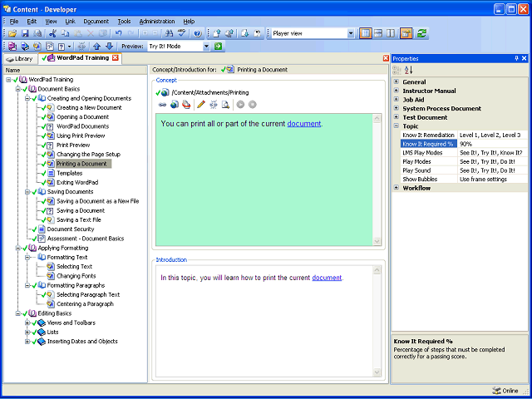Select Changing Fonts tree item
The width and height of the screenshot is (532, 399).
pos(76,276)
